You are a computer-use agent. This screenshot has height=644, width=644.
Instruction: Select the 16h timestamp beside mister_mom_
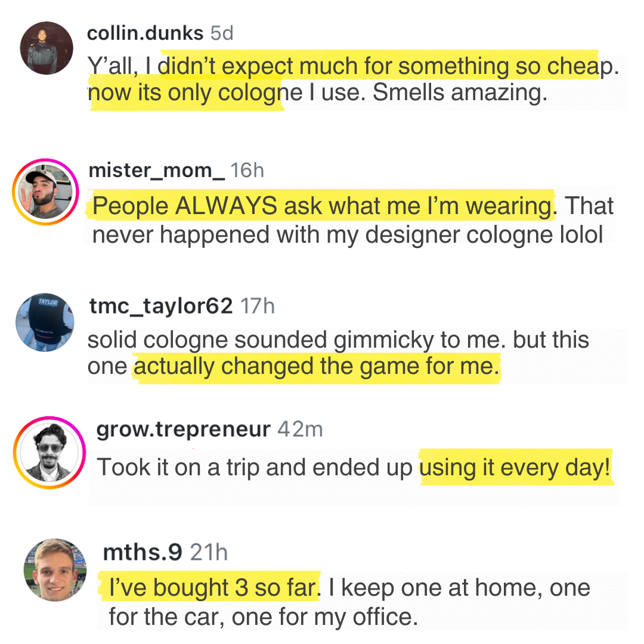coord(247,171)
